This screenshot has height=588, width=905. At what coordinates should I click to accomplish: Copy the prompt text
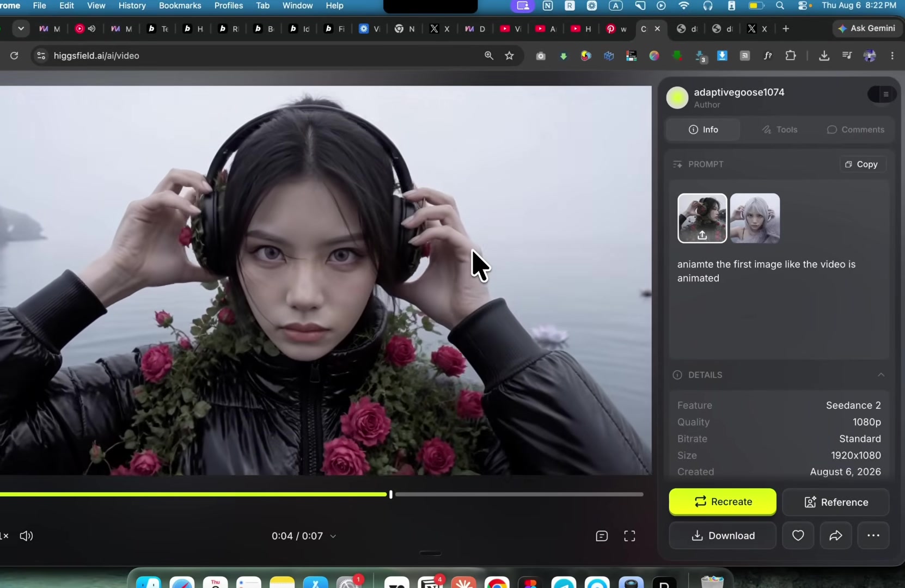pos(861,164)
